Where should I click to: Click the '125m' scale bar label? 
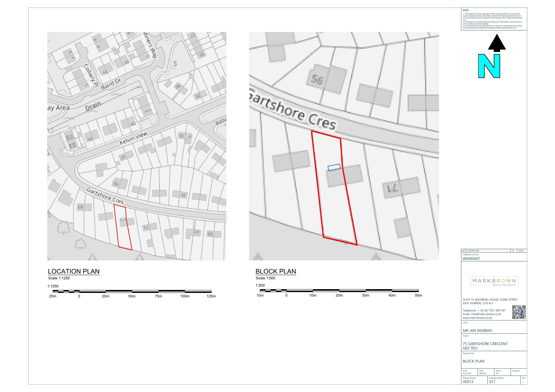211,296
